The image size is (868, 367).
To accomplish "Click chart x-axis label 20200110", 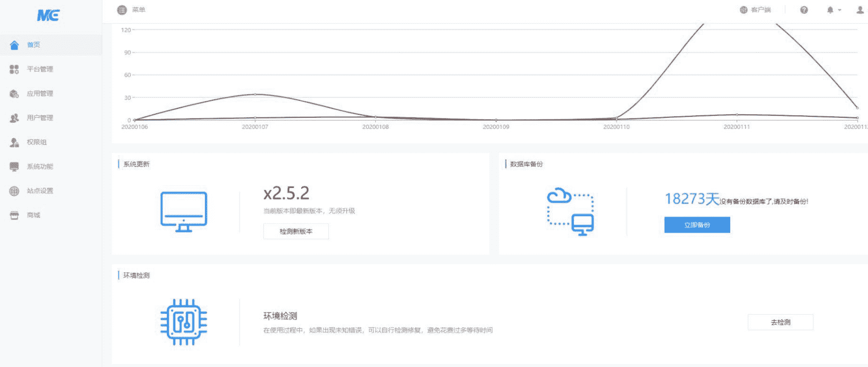I will (616, 127).
